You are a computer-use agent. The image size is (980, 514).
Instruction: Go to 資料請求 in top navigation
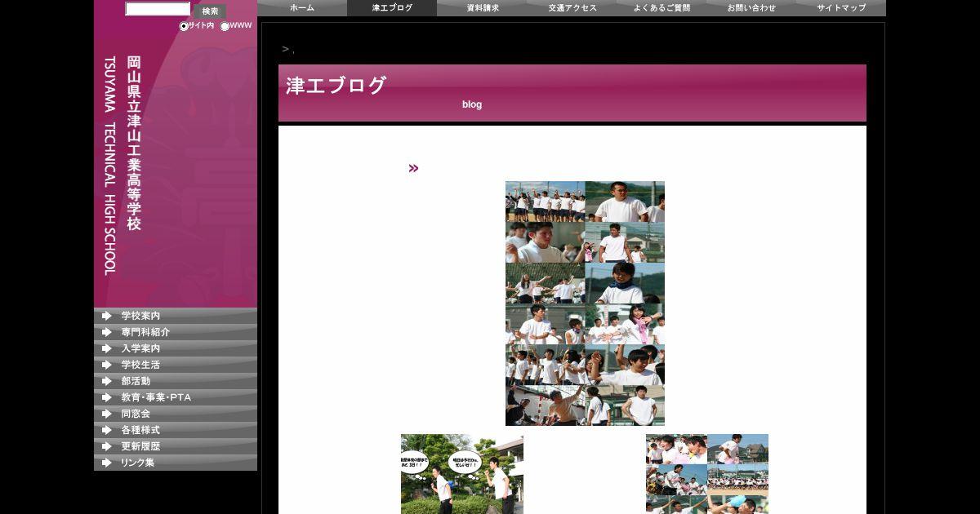[482, 8]
